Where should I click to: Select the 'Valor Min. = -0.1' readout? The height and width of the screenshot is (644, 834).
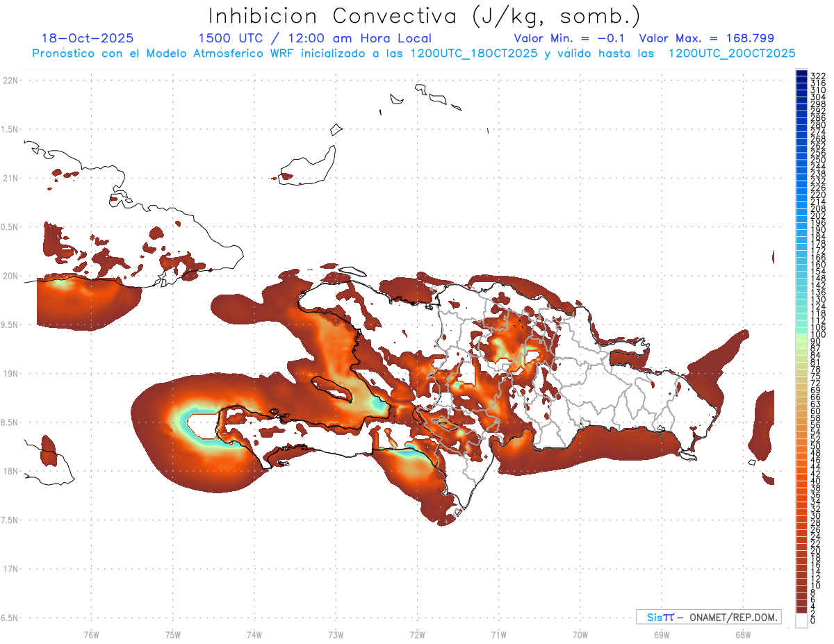(570, 38)
